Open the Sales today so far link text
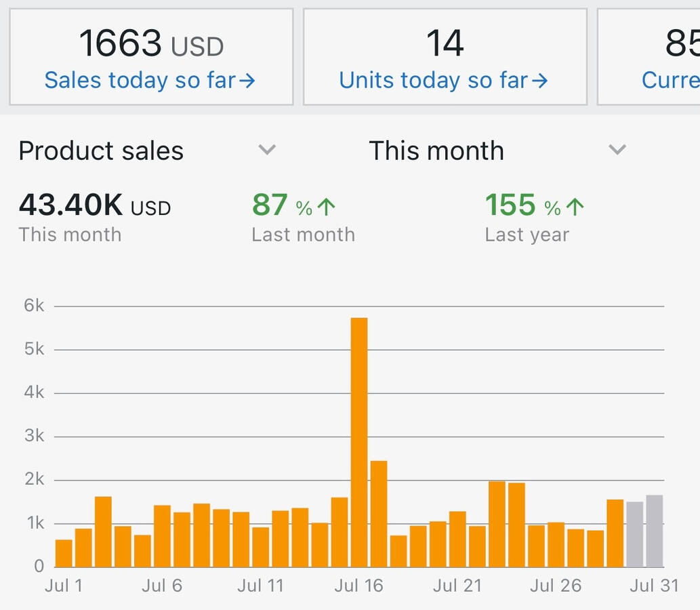The width and height of the screenshot is (700, 610). (x=140, y=81)
